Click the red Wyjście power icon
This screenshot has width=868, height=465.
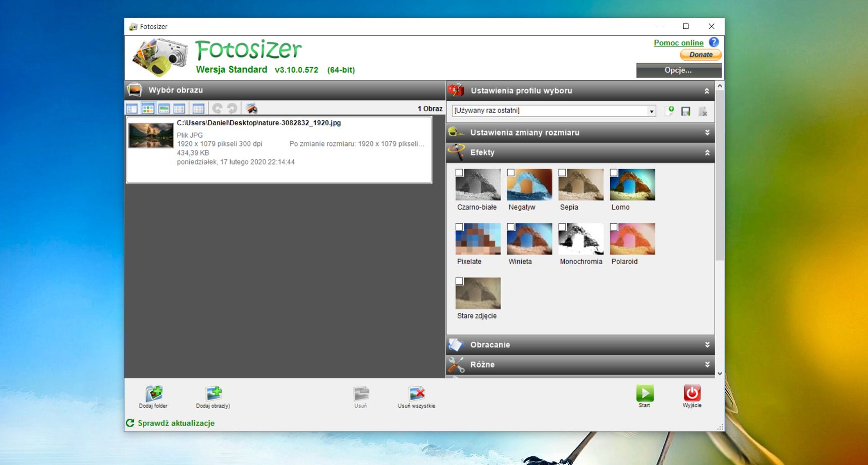tap(692, 393)
